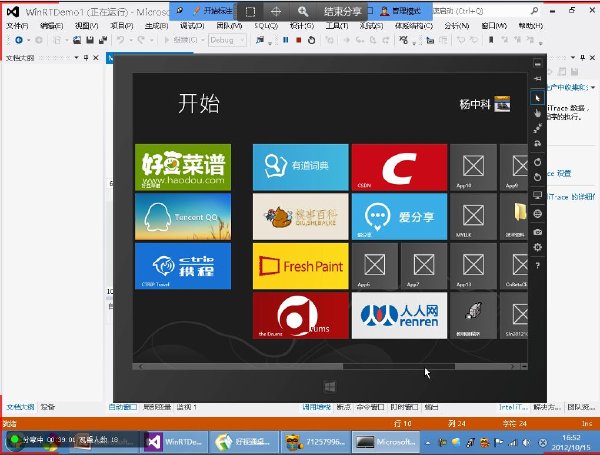Toggle the 文档大纲 panel pin
600x455 pixels.
point(86,58)
